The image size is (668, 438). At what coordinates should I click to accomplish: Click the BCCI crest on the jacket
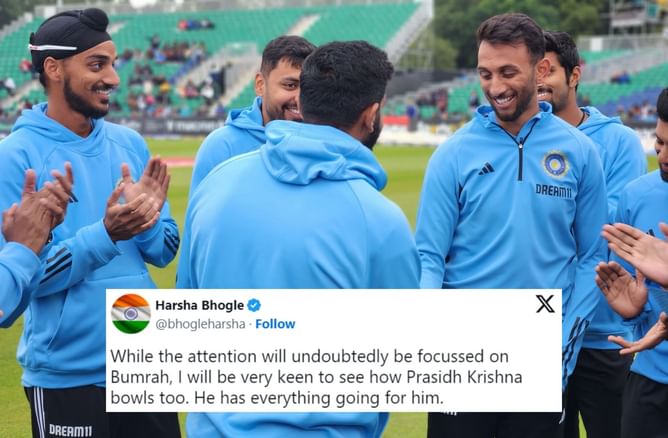(556, 164)
